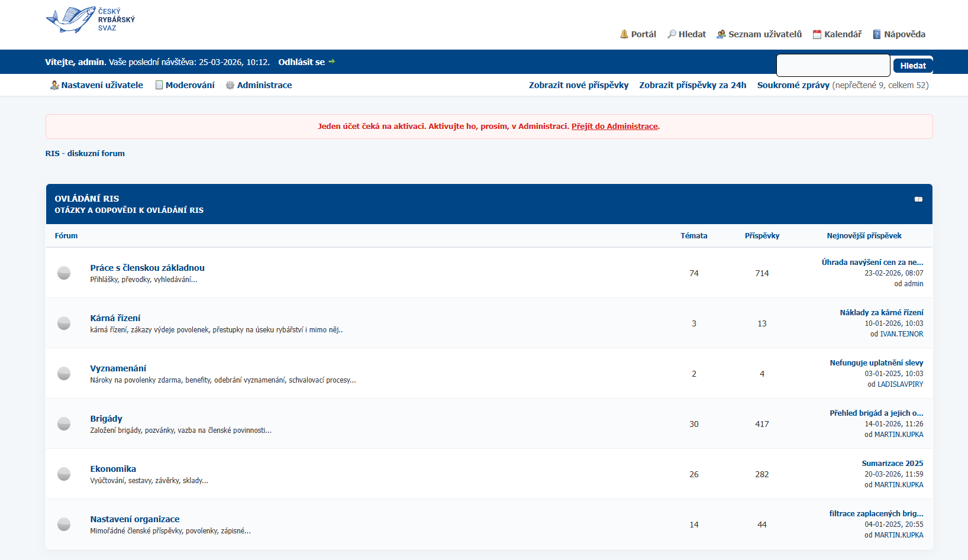Click the Administrace gear icon
The height and width of the screenshot is (560, 968).
point(230,85)
